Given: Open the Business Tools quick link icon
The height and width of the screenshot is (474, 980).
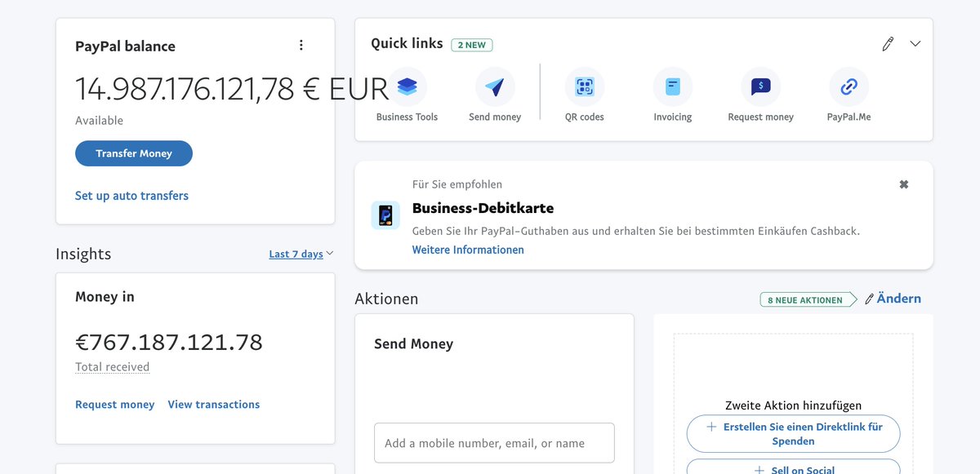Looking at the screenshot, I should [x=407, y=86].
